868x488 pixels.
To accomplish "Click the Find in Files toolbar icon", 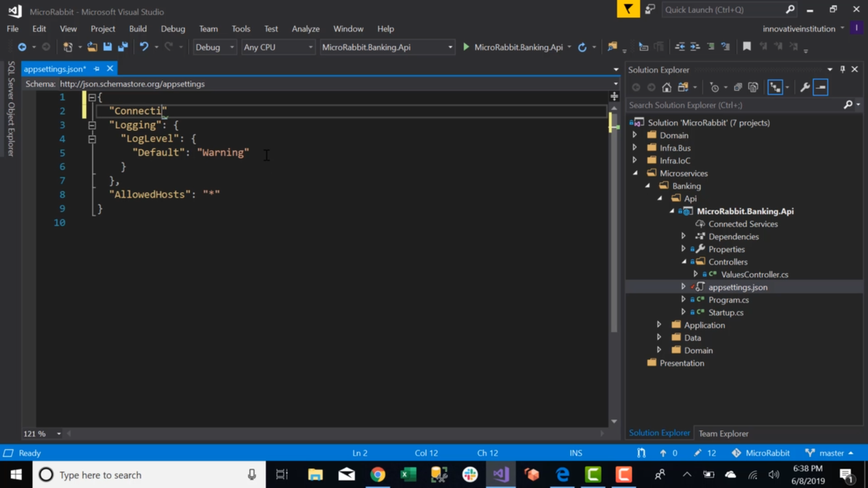I will (x=613, y=47).
